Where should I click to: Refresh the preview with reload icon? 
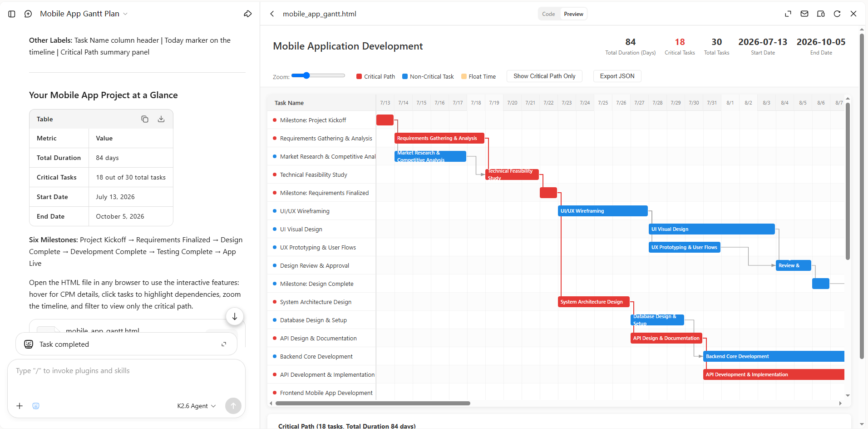point(837,14)
